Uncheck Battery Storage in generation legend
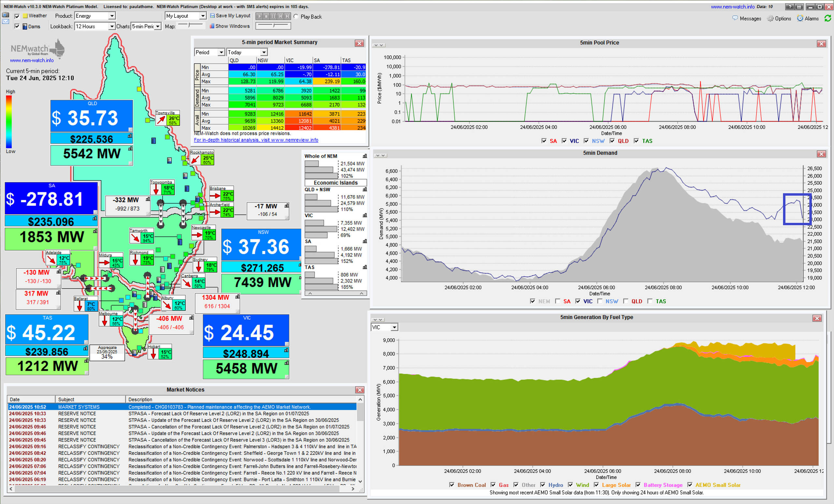 tap(638, 485)
